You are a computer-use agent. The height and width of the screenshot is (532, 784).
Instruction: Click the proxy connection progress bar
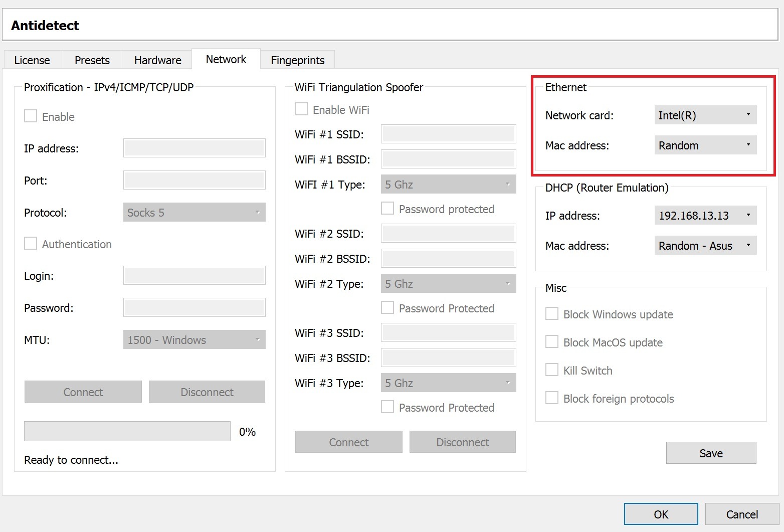127,431
